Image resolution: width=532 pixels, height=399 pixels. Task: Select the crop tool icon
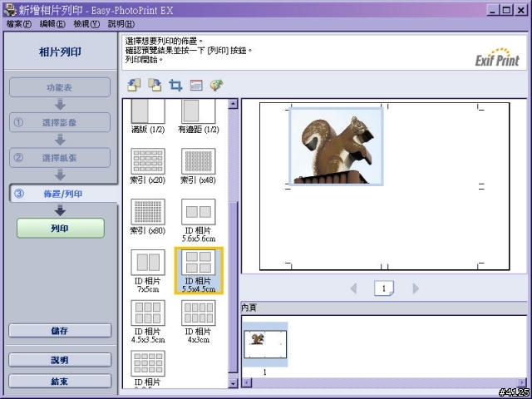click(175, 85)
